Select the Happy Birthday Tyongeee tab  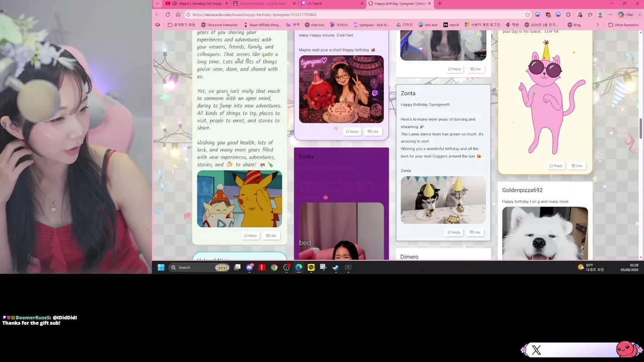(x=399, y=4)
